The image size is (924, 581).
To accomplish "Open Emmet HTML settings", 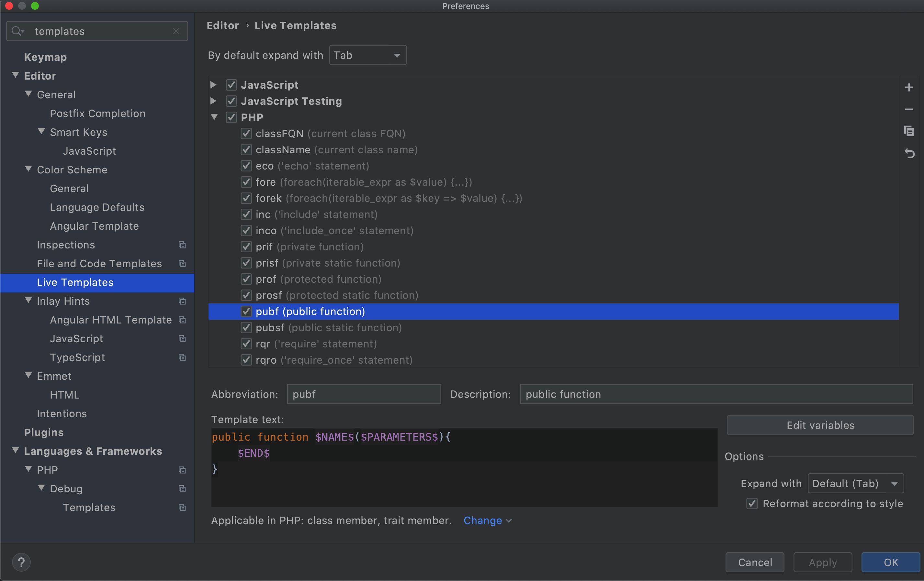I will click(x=64, y=395).
